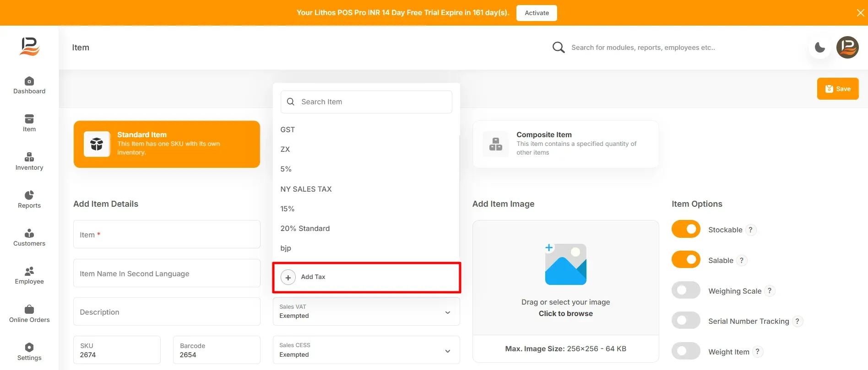Enable Weighing Scale toggle
Image resolution: width=868 pixels, height=370 pixels.
(686, 290)
